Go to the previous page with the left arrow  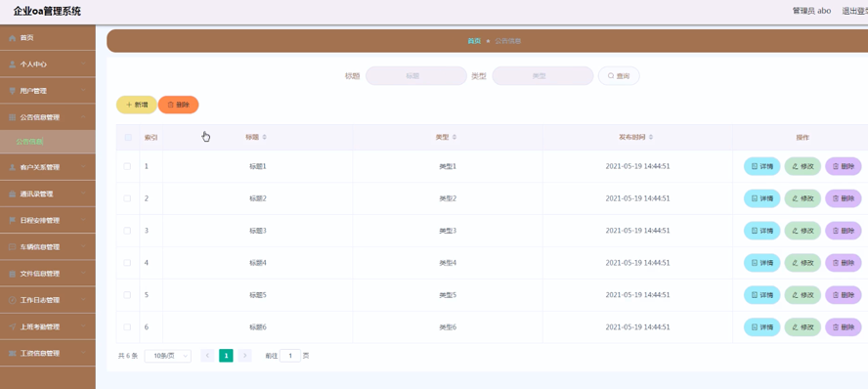pyautogui.click(x=207, y=356)
